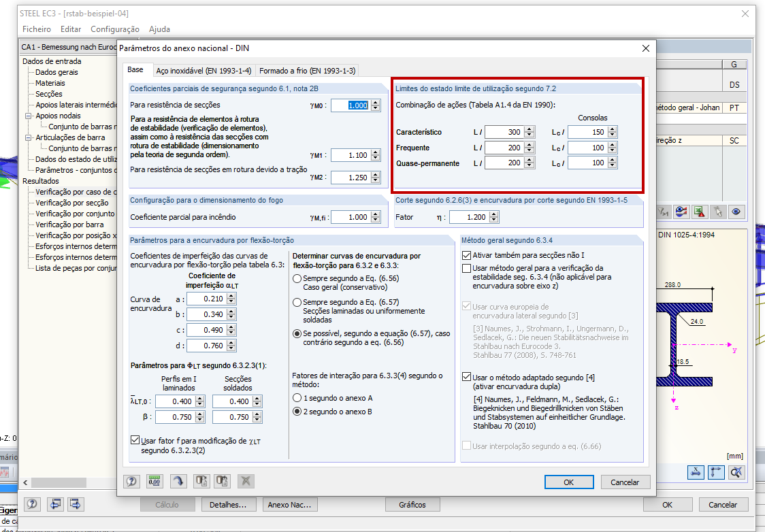765x532 pixels.
Task: Increase Característico L/ 300 spinner
Action: tap(530, 129)
